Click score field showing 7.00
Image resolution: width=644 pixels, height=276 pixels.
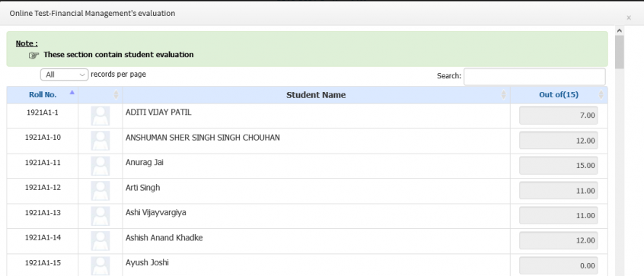point(558,116)
